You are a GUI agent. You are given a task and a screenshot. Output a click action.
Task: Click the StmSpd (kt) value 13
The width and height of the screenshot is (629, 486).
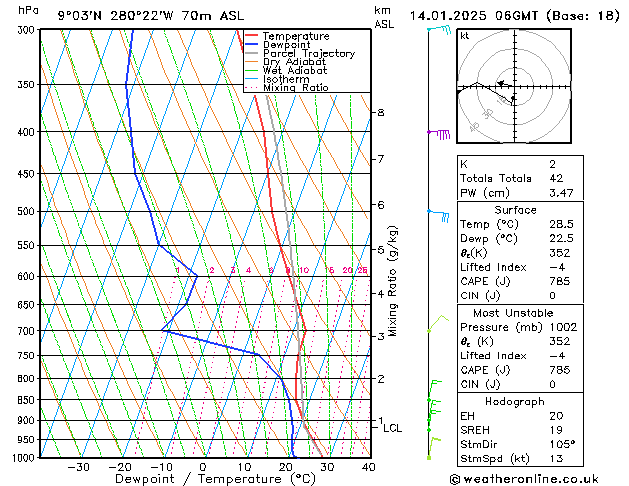tap(556, 458)
